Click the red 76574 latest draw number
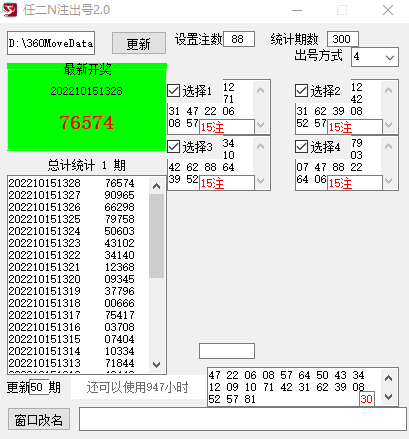The image size is (409, 439). pos(87,122)
